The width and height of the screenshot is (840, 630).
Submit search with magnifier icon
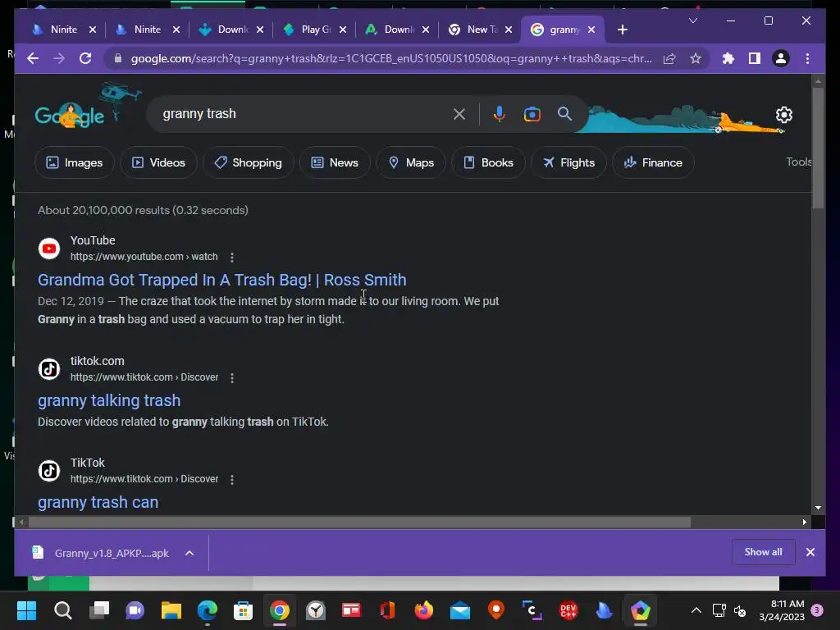[x=564, y=113]
